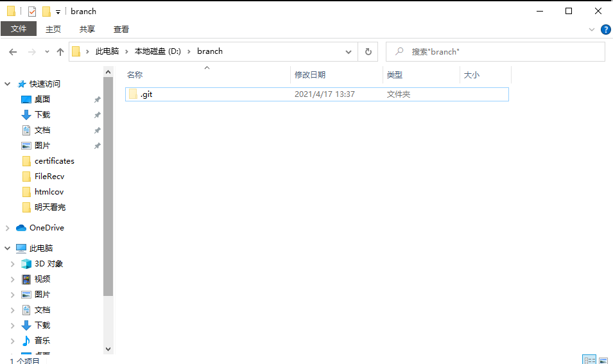Select OneDrive in the navigation pane
This screenshot has width=613, height=364.
point(46,227)
